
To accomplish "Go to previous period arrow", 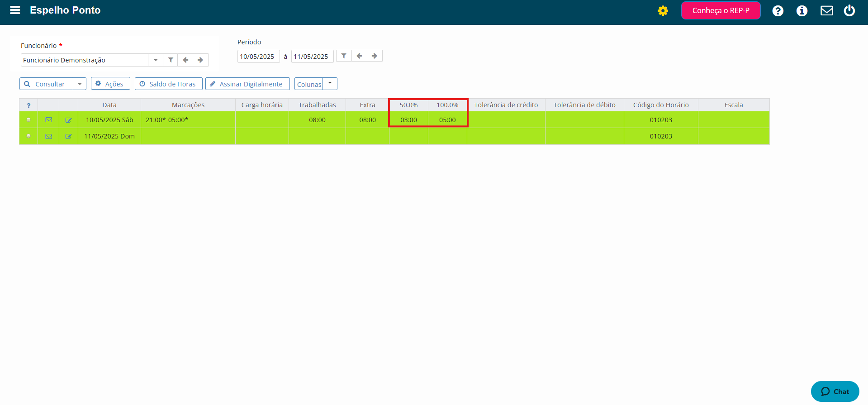I will click(x=359, y=56).
